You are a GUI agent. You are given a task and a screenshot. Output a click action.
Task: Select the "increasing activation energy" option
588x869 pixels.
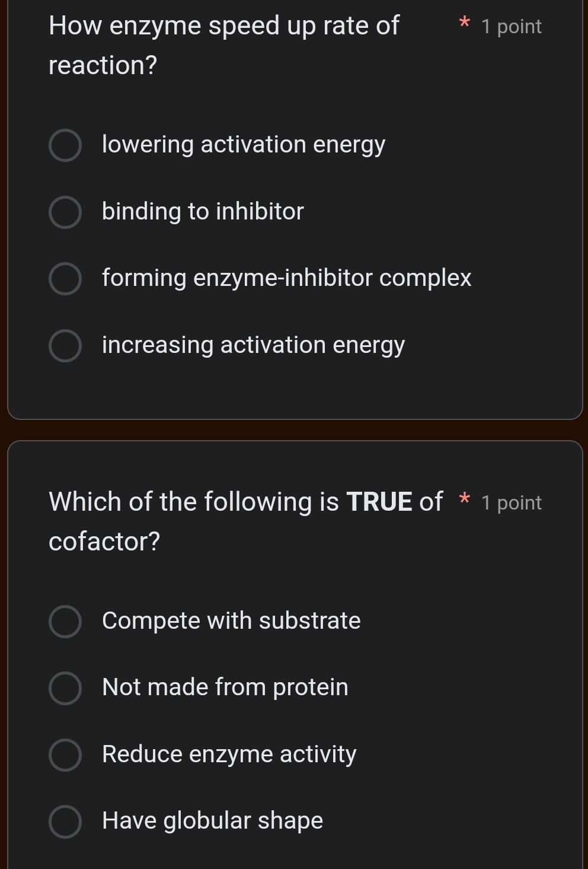point(253,345)
